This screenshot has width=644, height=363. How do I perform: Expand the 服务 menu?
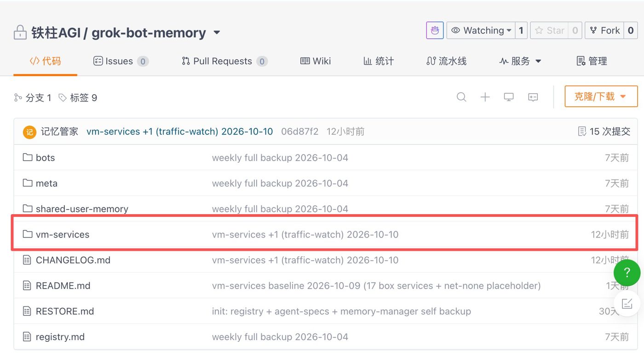(x=520, y=61)
